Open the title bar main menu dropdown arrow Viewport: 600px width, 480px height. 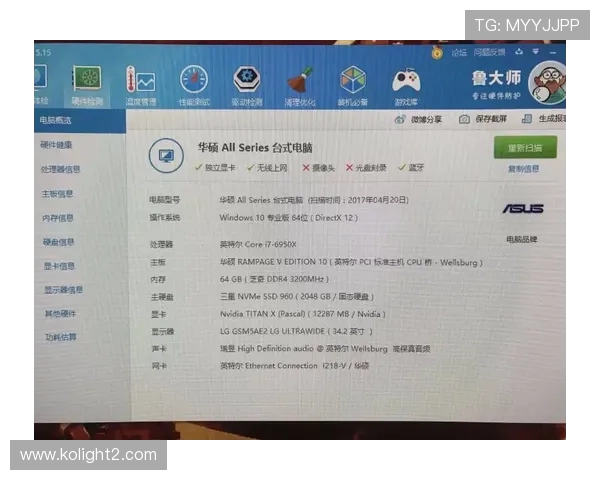[x=536, y=52]
